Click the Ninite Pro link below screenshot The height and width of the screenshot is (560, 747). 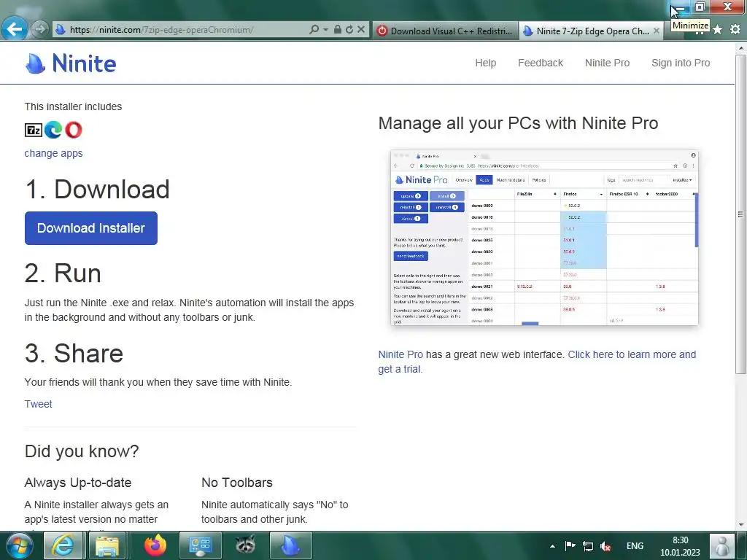pos(400,355)
